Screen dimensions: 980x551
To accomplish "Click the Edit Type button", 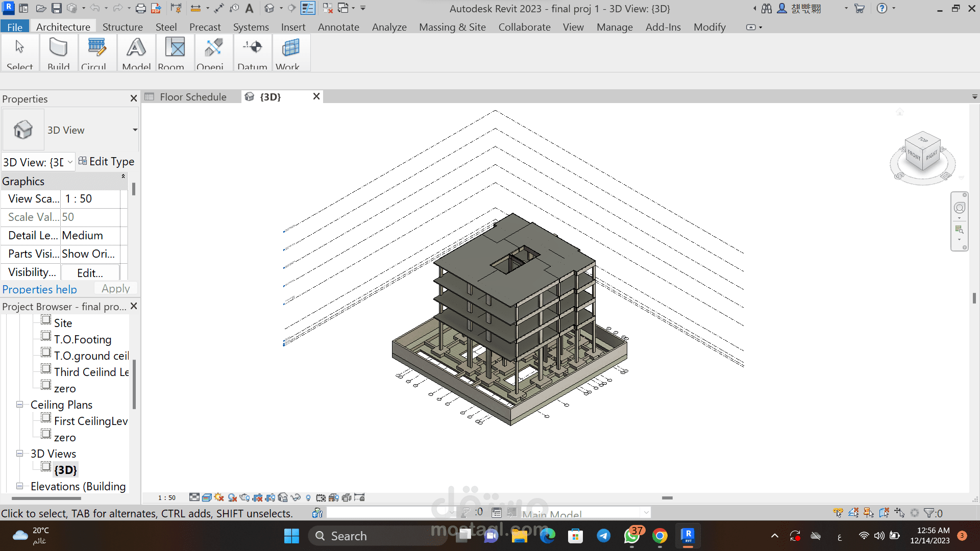I will coord(106,162).
